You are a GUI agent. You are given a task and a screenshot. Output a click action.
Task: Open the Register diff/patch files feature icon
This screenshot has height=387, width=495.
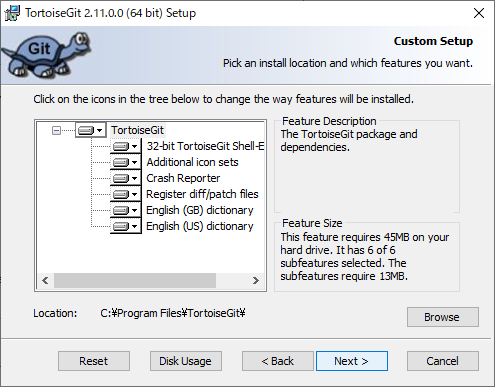[126, 194]
